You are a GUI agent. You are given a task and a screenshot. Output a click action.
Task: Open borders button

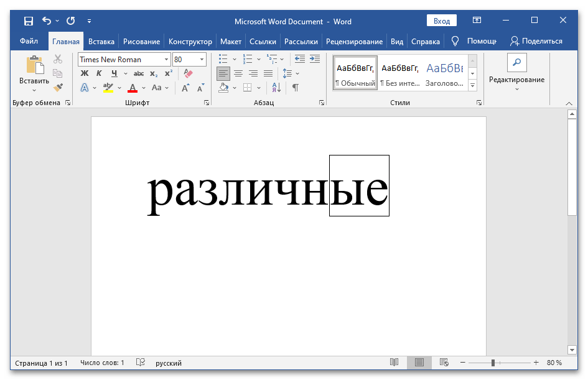click(248, 88)
